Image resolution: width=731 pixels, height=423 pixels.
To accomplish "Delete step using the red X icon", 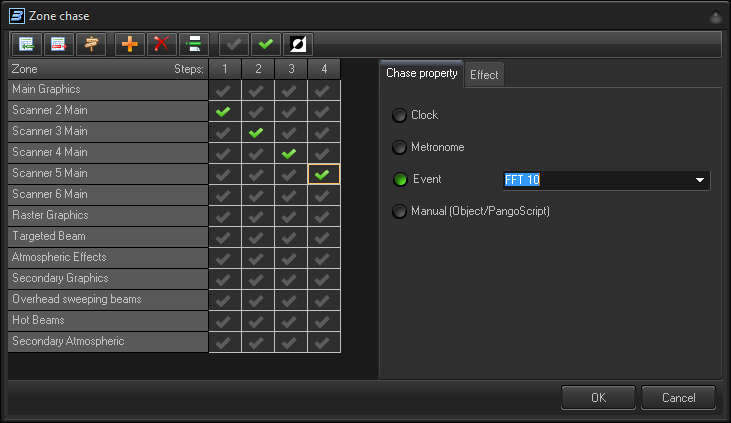I will click(161, 44).
